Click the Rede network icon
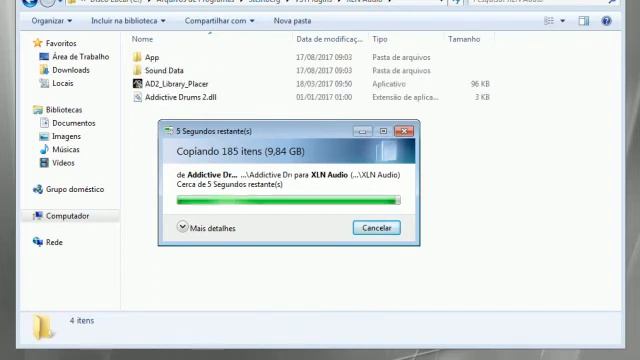The image size is (640, 360). (38, 242)
